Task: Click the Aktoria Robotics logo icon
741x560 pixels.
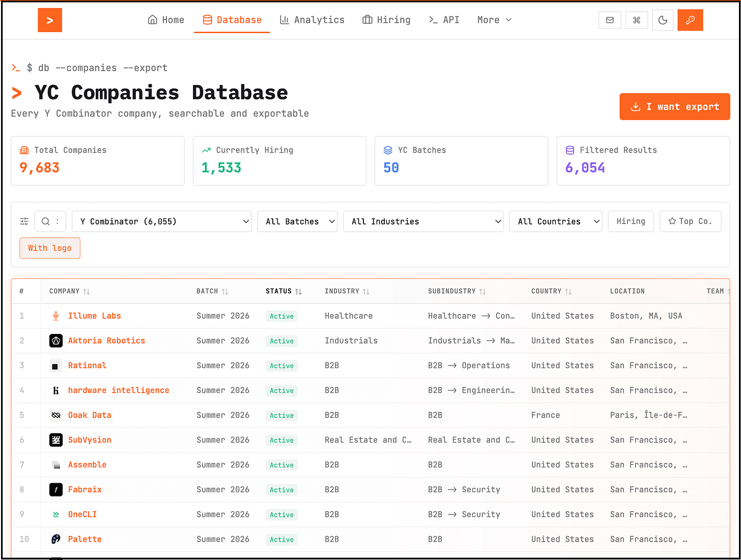Action: coord(56,341)
